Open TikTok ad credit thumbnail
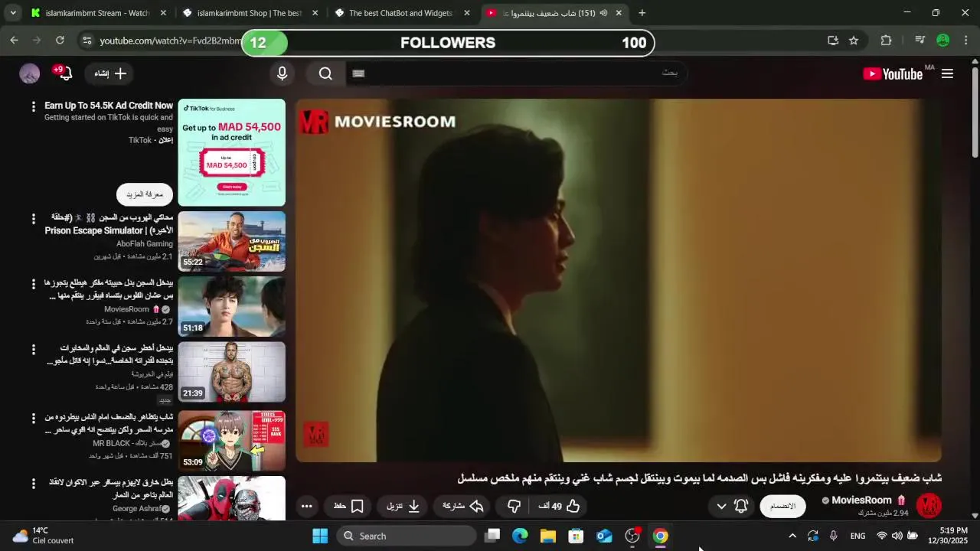Screen dimensions: 980x551 [232, 152]
